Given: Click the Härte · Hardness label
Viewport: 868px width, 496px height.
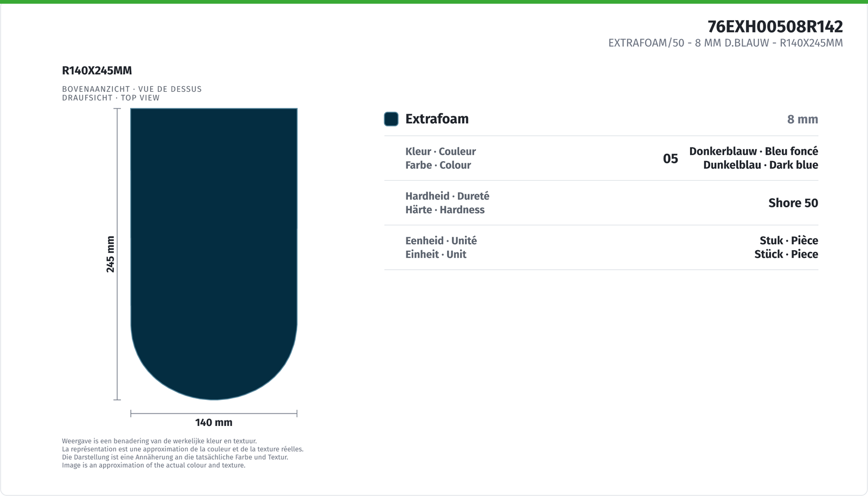Looking at the screenshot, I should [445, 209].
